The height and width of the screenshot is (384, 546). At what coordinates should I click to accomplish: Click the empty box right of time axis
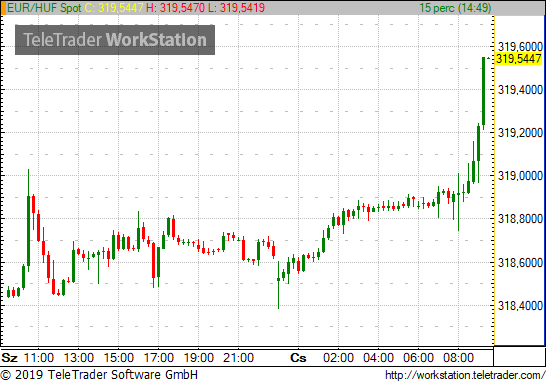[x=519, y=357]
